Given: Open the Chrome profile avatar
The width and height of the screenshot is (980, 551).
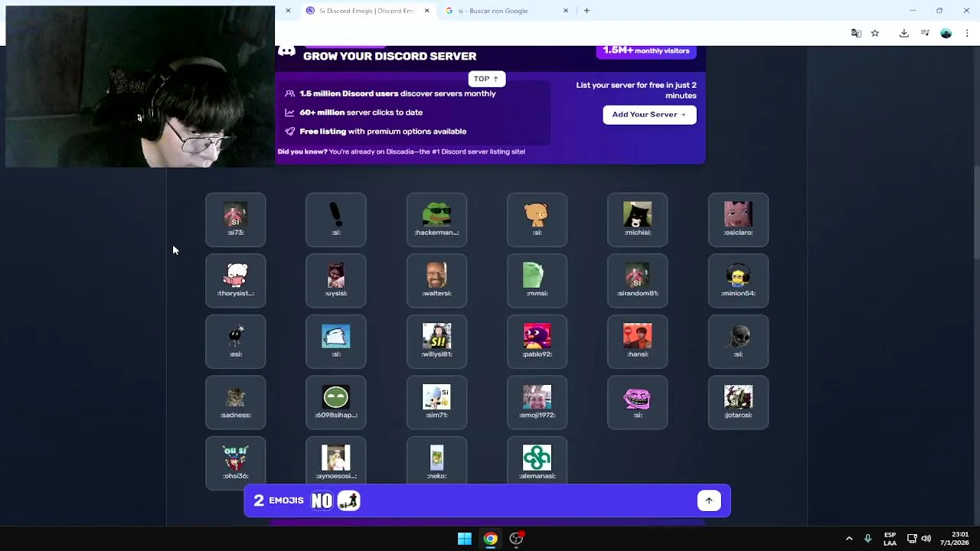Looking at the screenshot, I should pyautogui.click(x=946, y=33).
